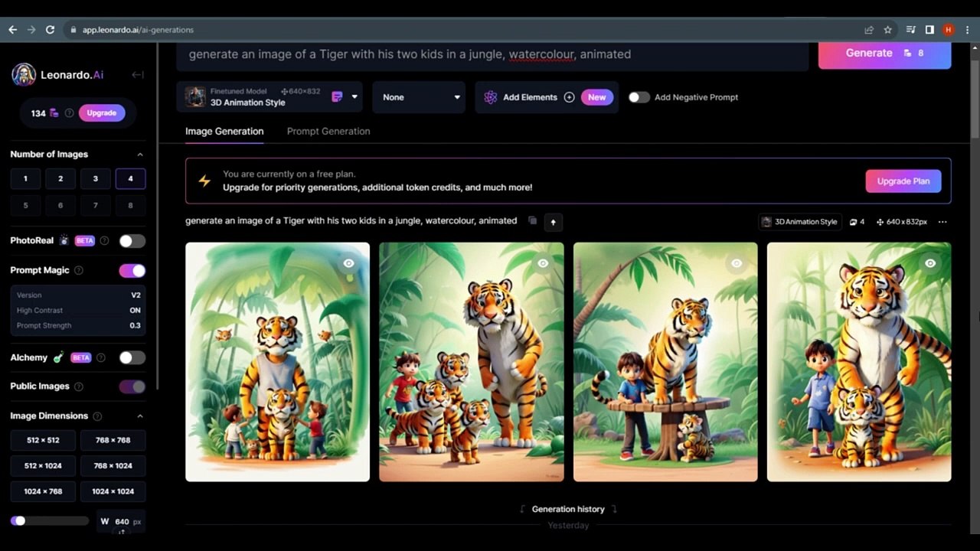Toggle the Public Images switch

pos(132,386)
